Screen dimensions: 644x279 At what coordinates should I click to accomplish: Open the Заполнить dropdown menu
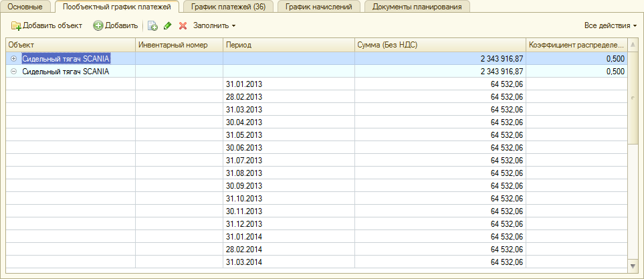pos(214,25)
